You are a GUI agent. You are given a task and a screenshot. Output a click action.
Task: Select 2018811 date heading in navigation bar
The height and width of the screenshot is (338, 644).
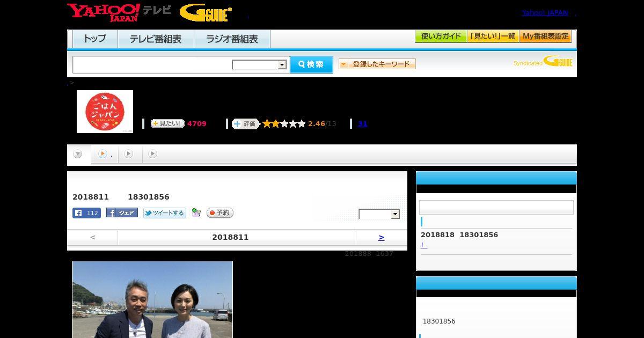point(230,237)
